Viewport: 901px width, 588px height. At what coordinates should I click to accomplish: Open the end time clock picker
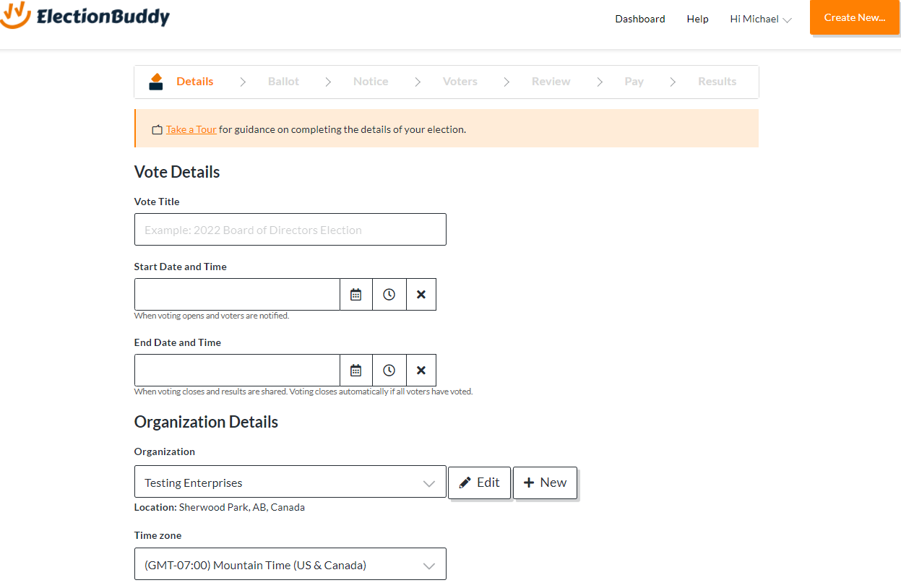point(389,370)
